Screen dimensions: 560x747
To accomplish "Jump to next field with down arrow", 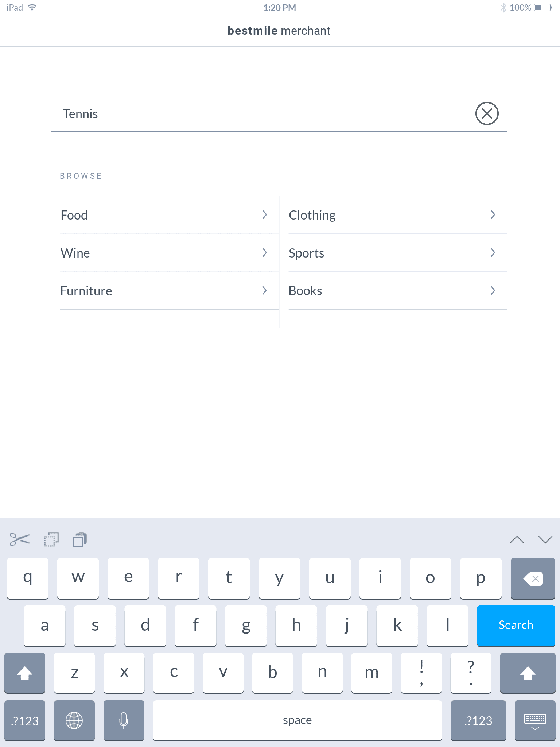I will pos(545,539).
